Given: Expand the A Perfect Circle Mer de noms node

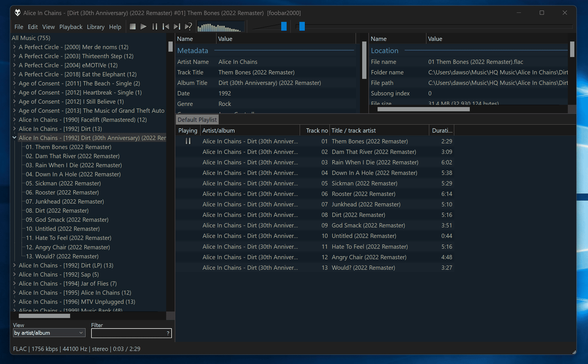Looking at the screenshot, I should (14, 47).
